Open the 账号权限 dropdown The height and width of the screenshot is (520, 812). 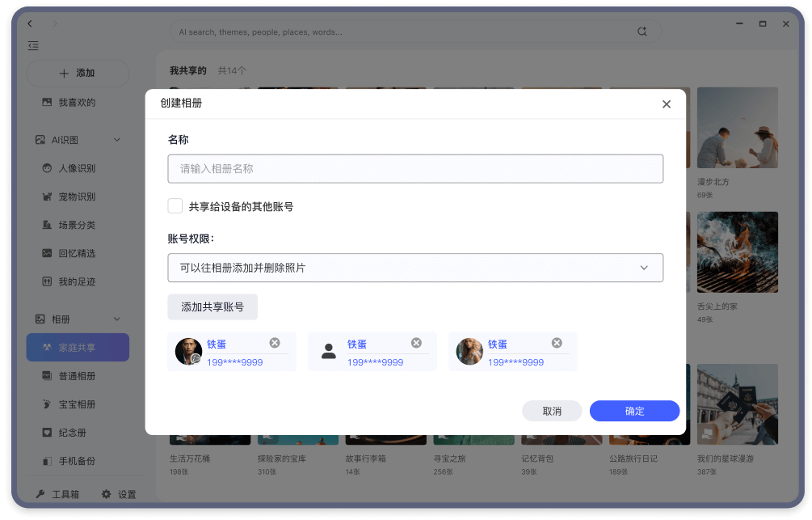pyautogui.click(x=415, y=268)
